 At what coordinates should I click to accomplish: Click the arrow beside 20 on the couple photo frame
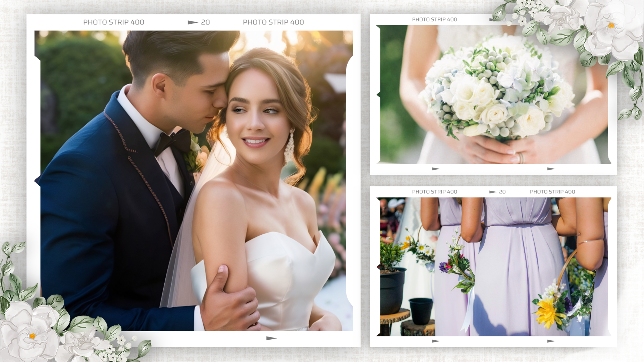(x=193, y=22)
